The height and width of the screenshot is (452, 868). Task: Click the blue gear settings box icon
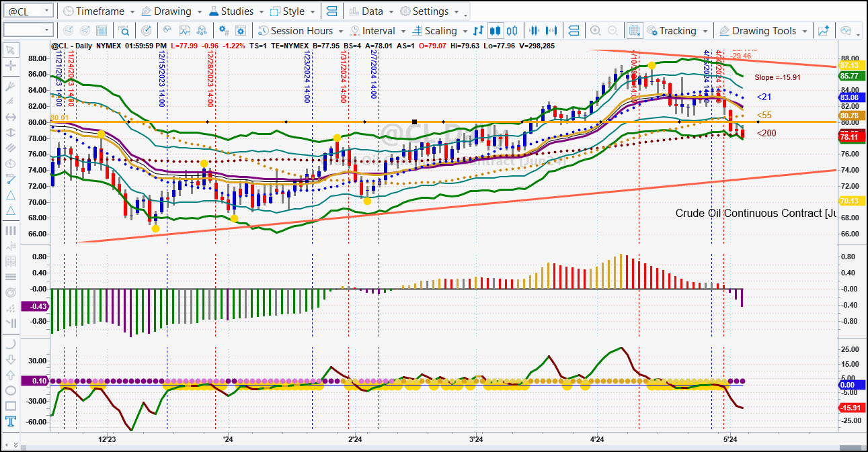tap(241, 30)
